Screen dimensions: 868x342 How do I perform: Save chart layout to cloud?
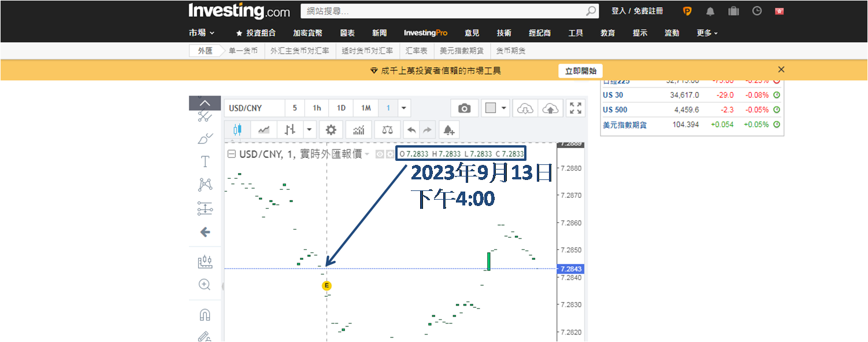click(551, 108)
